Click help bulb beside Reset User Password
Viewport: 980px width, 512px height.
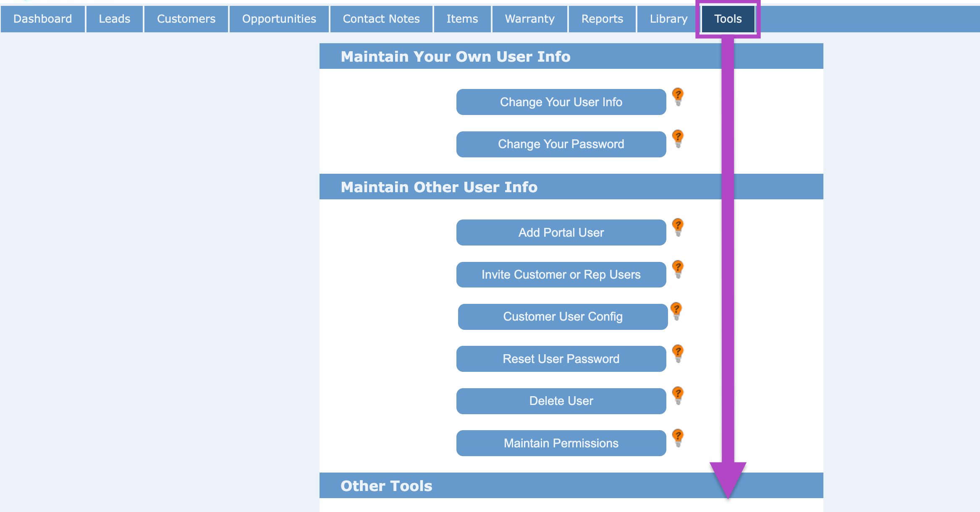pos(678,353)
